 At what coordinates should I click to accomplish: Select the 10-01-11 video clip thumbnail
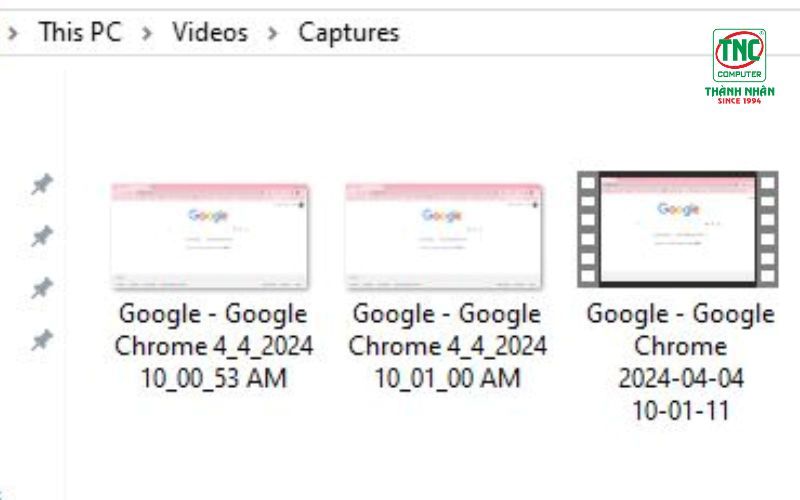[x=678, y=229]
